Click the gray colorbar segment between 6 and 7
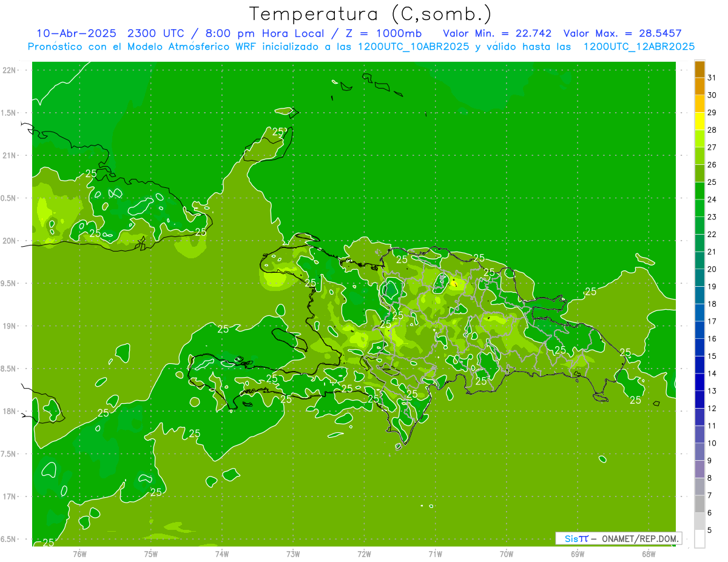Screen dimensions: 728x562 point(699,504)
